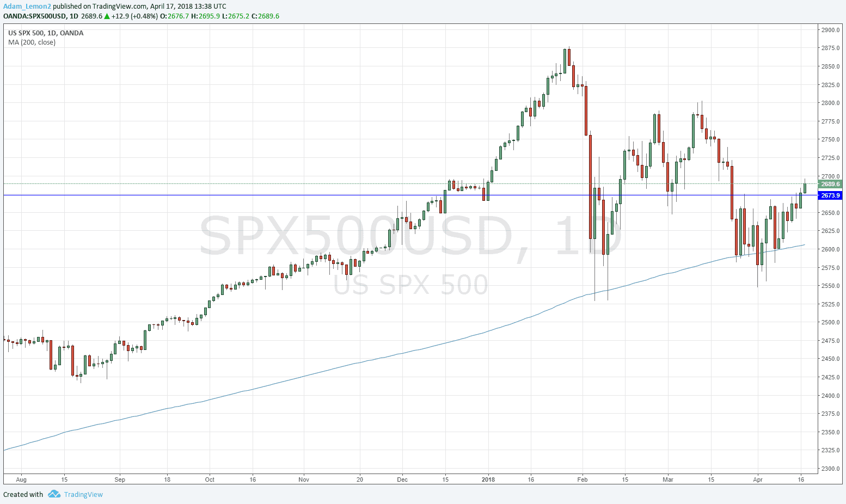
Task: Click the Dec label on time axis
Action: [402, 480]
